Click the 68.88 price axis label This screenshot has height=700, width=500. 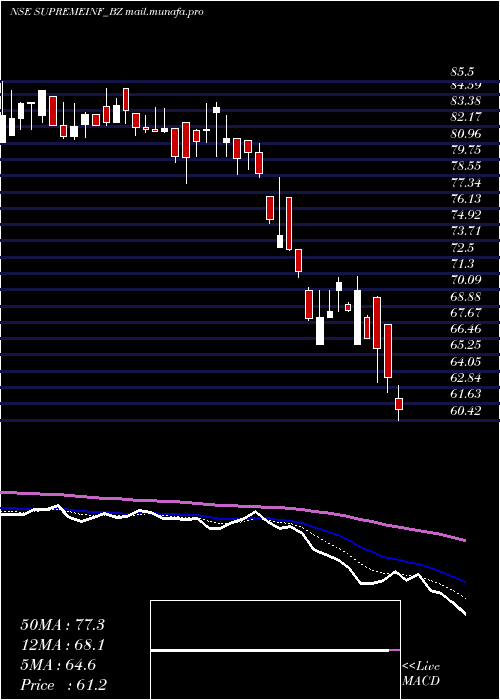click(x=466, y=296)
